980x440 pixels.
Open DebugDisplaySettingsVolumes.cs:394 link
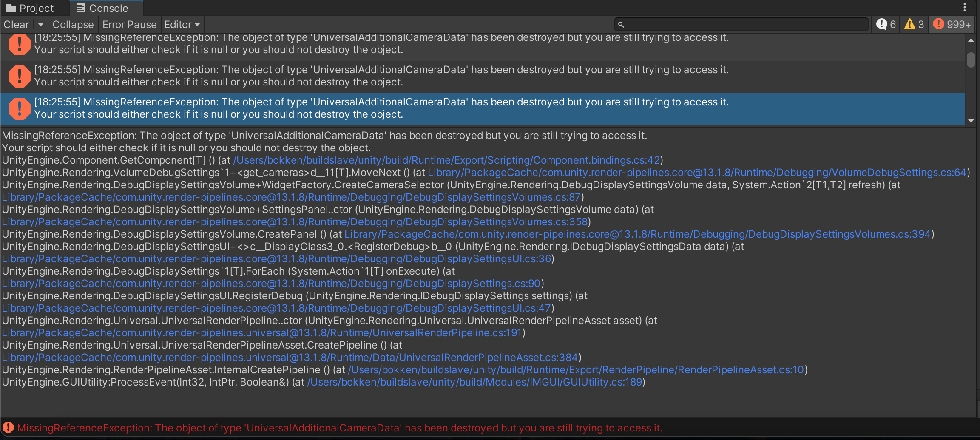pos(638,234)
